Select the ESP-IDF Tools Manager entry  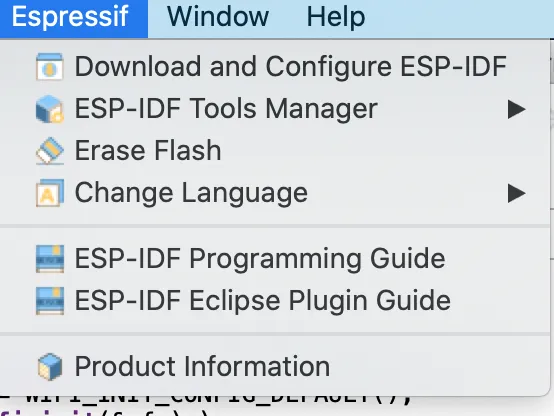coord(275,109)
